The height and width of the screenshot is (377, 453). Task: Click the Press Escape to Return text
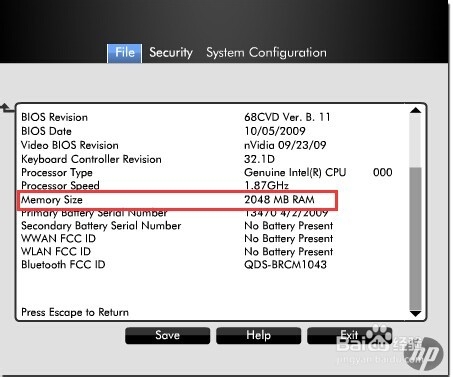[x=75, y=312]
